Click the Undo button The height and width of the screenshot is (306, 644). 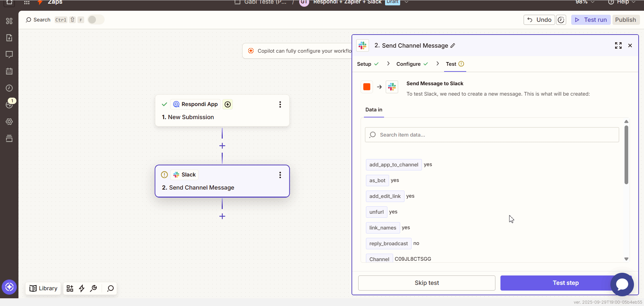pyautogui.click(x=539, y=20)
